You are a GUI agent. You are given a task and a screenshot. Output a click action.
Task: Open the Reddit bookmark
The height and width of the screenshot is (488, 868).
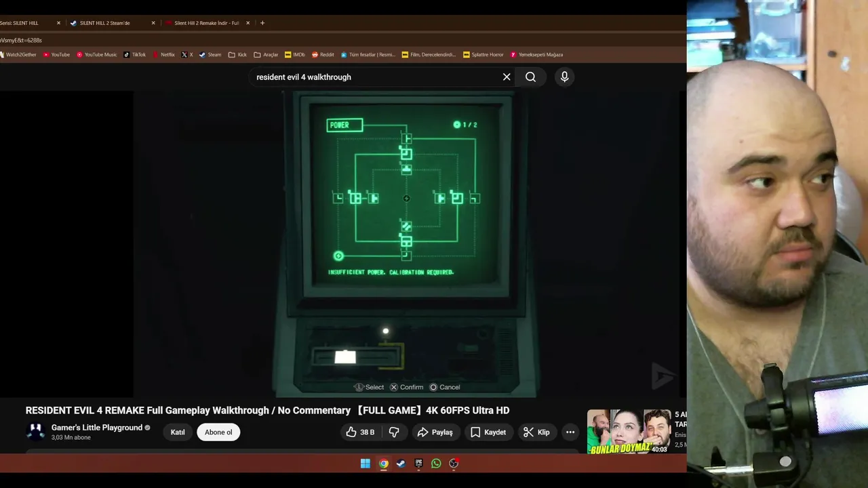323,54
